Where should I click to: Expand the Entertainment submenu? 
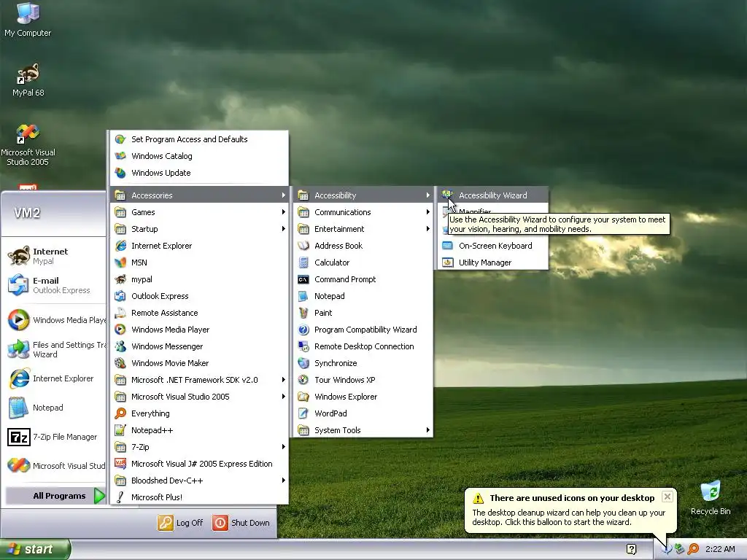click(x=363, y=229)
